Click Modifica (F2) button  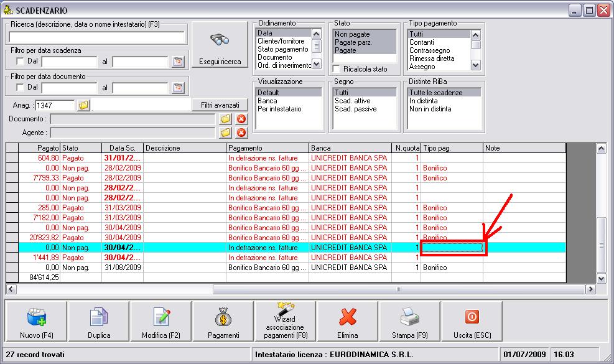161,321
